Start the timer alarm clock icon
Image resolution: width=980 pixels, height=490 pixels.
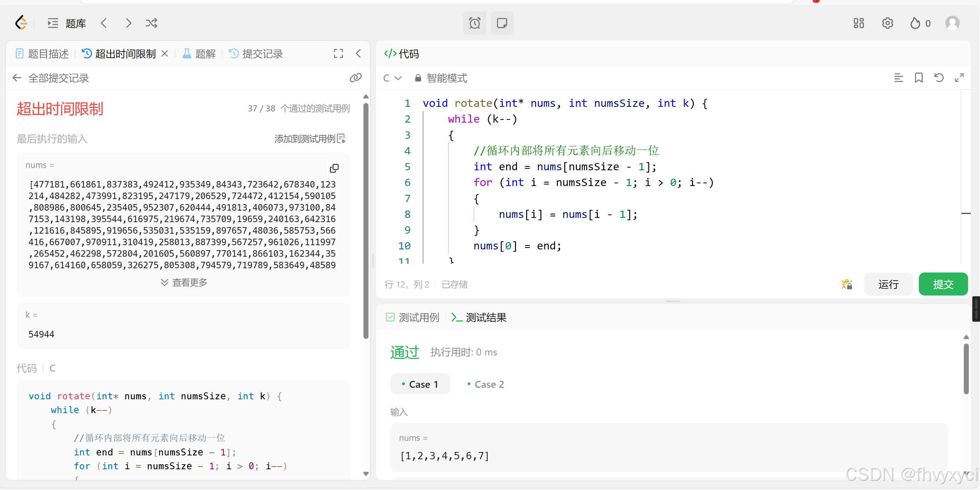[475, 23]
